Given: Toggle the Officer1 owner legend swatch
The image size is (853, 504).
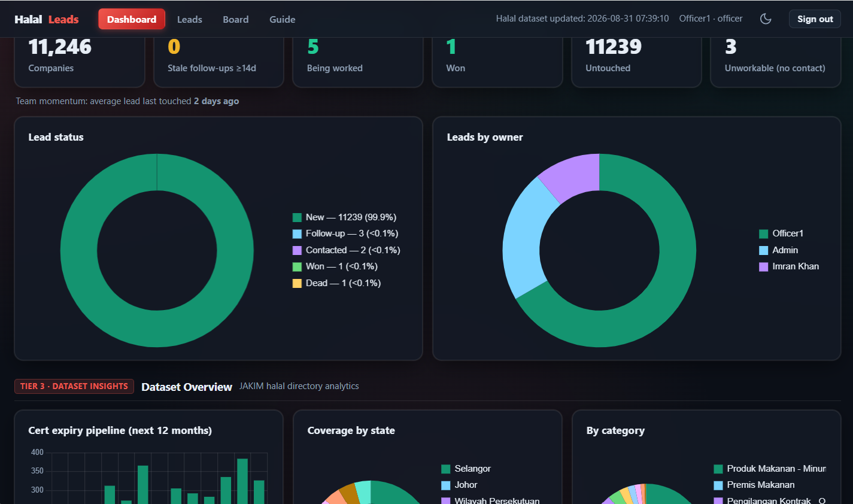Looking at the screenshot, I should (764, 234).
